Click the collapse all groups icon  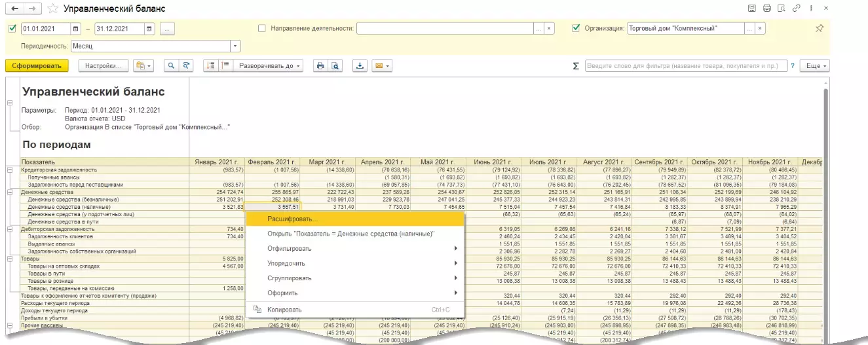coord(226,66)
